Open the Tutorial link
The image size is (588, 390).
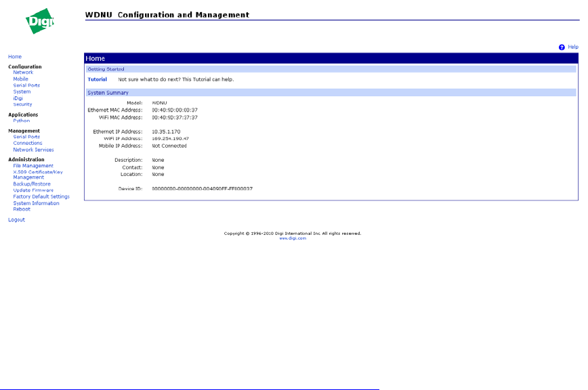click(x=97, y=79)
